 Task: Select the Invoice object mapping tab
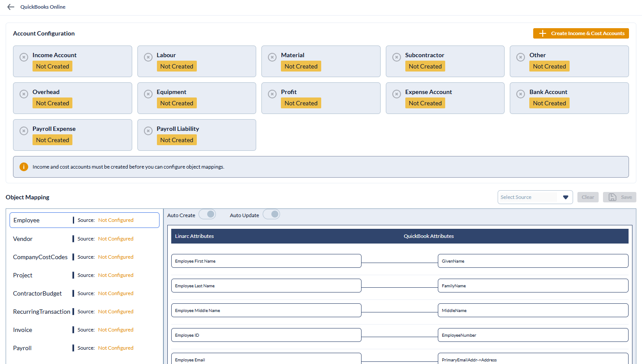pyautogui.click(x=85, y=330)
